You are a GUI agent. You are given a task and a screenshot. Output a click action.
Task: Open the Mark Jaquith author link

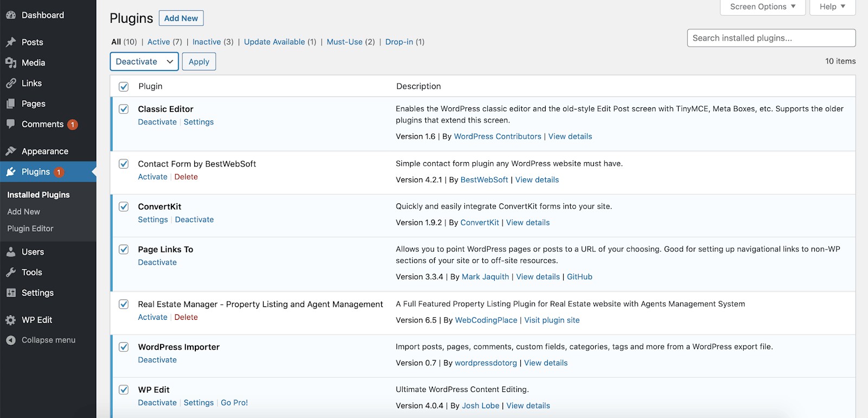coord(486,277)
